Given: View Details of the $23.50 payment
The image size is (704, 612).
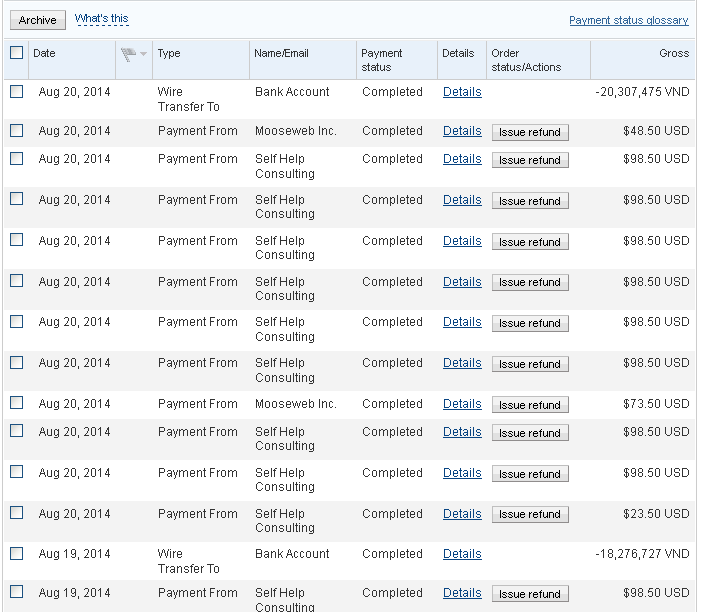Looking at the screenshot, I should (x=462, y=514).
